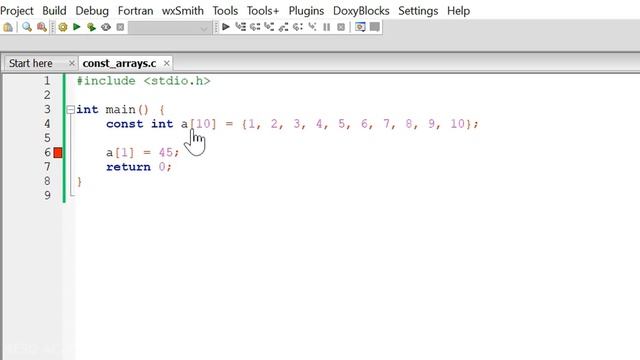Click the Debug/Continue arrow icon
This screenshot has height=360, width=640.
[x=226, y=27]
